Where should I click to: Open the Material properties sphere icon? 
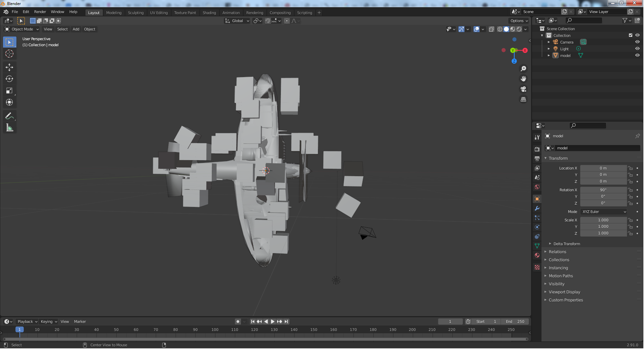[x=537, y=255]
